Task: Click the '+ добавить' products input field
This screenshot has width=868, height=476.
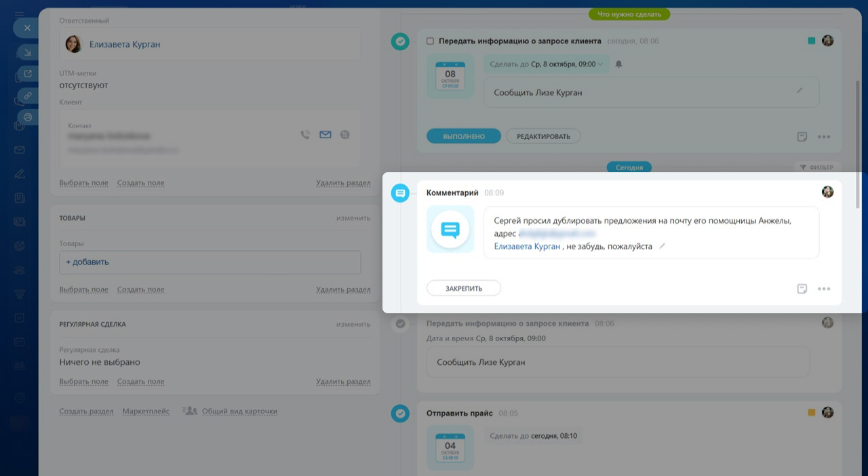Action: pyautogui.click(x=210, y=262)
